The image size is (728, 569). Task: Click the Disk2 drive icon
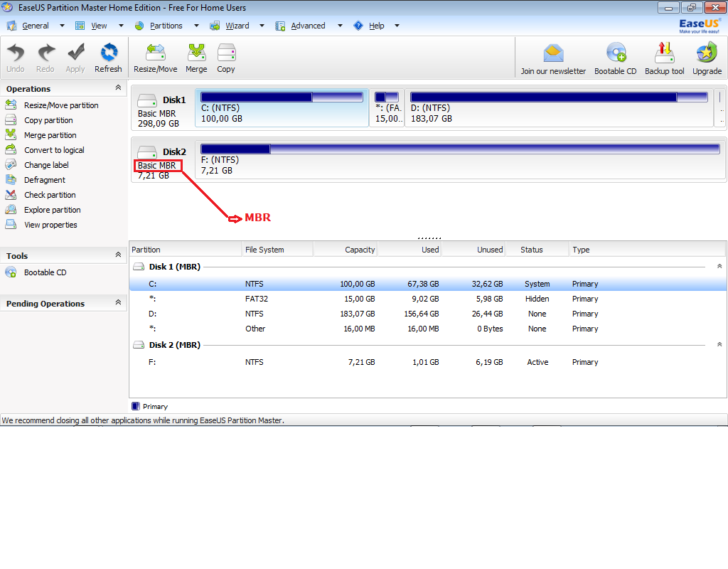[x=147, y=152]
